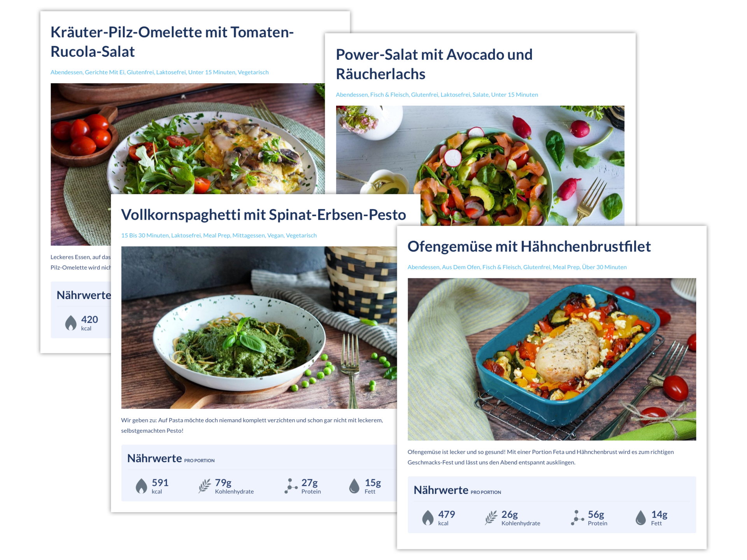This screenshot has height=560, width=747.
Task: Open the Vollkornspaghetti mit Spinat-Erbsen-Pesto title
Action: pyautogui.click(x=263, y=215)
